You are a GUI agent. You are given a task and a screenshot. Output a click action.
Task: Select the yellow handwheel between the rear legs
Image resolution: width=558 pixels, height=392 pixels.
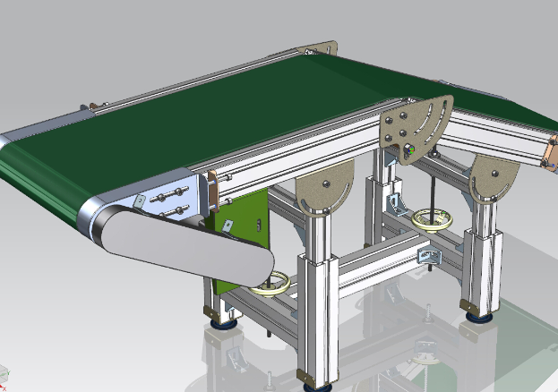click(432, 220)
